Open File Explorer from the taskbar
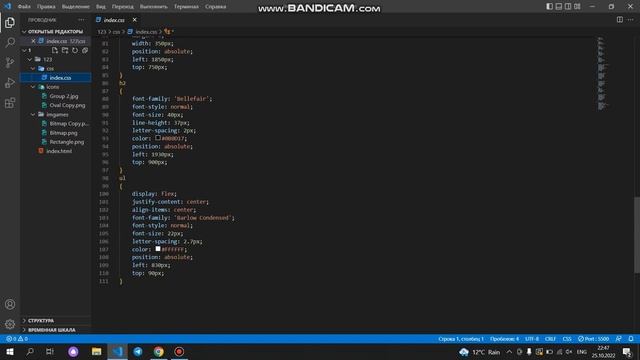 96,351
